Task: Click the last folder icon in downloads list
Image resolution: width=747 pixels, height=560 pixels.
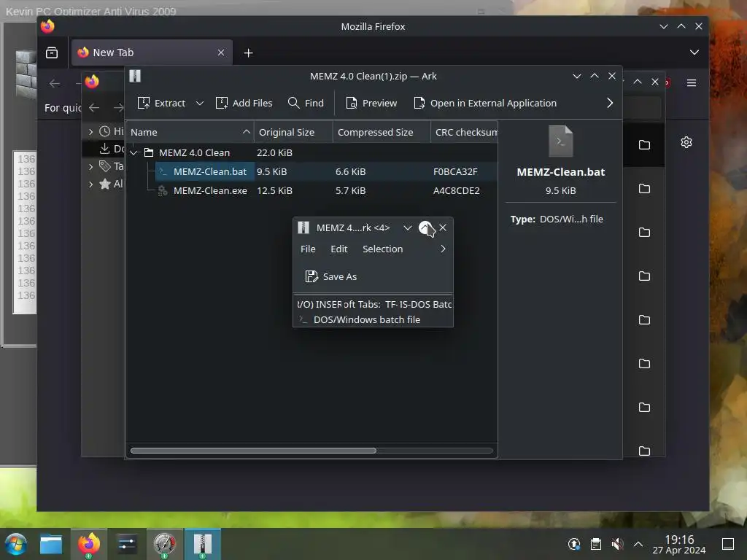Action: click(x=644, y=451)
